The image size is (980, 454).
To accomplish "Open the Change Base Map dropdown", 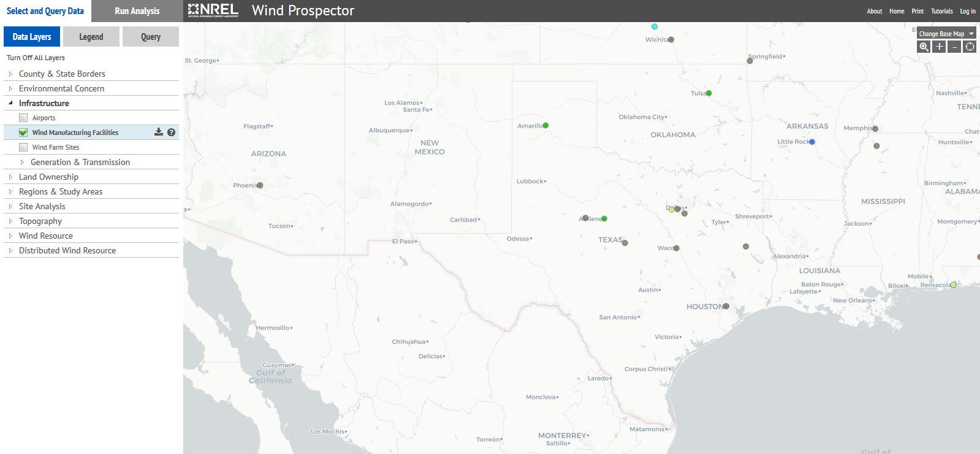I will click(946, 34).
